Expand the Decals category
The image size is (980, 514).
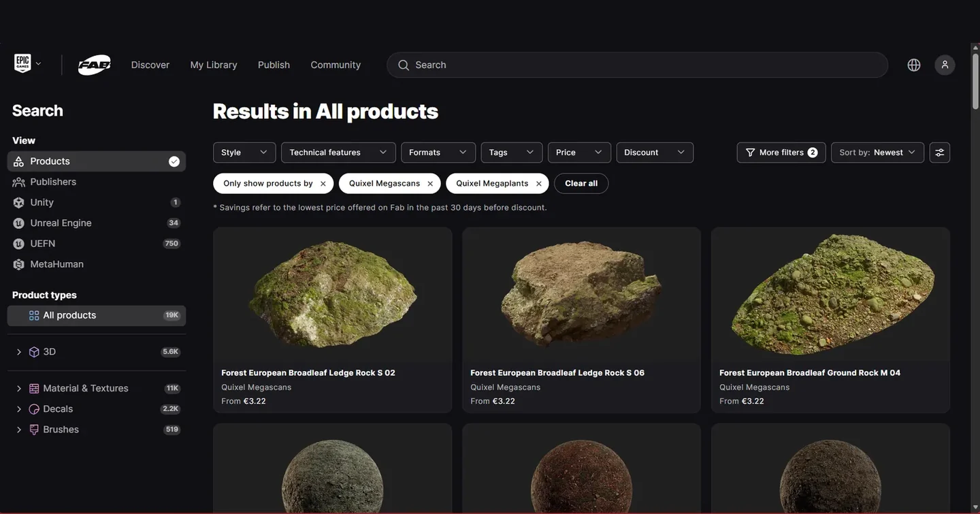coord(19,409)
